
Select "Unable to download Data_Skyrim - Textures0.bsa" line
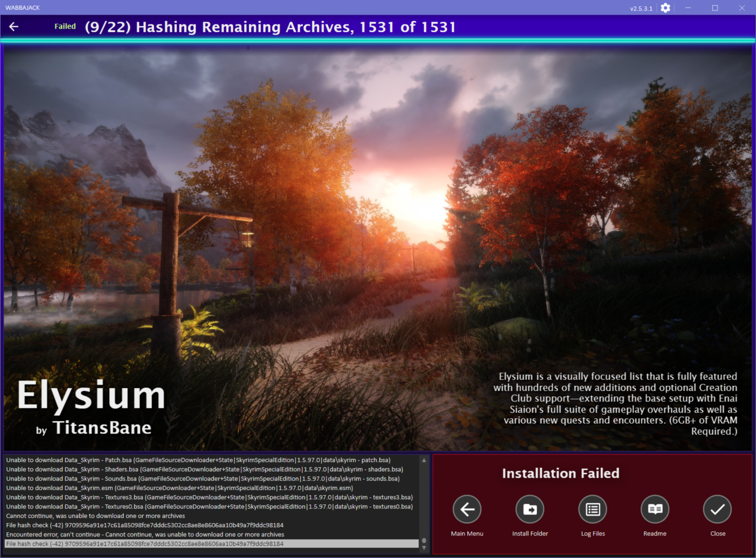[x=212, y=507]
